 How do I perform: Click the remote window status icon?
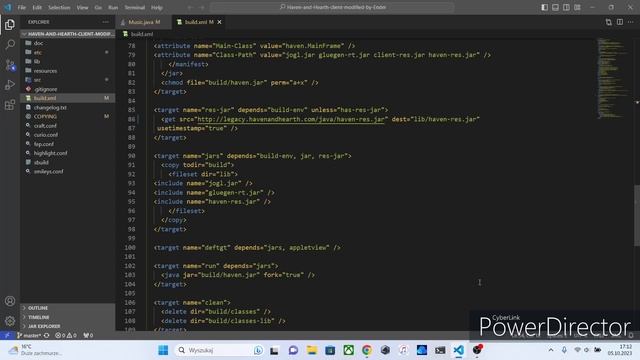pyautogui.click(x=7, y=336)
